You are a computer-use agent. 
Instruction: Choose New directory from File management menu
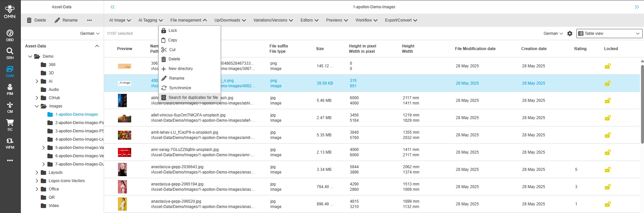coord(181,69)
